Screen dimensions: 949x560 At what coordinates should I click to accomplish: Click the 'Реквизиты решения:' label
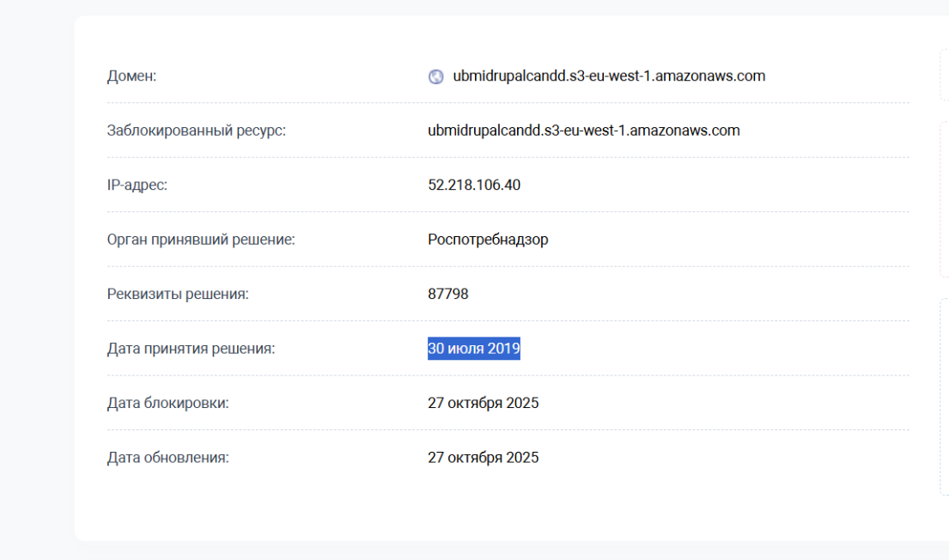178,294
